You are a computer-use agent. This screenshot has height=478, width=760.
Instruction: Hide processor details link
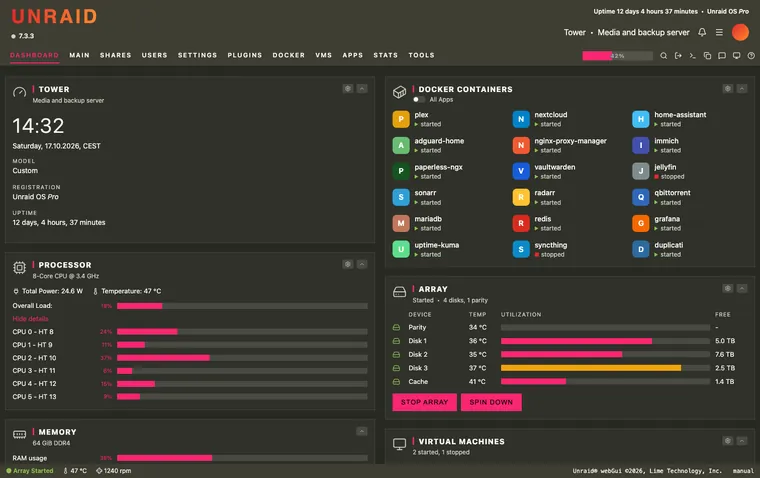point(30,319)
